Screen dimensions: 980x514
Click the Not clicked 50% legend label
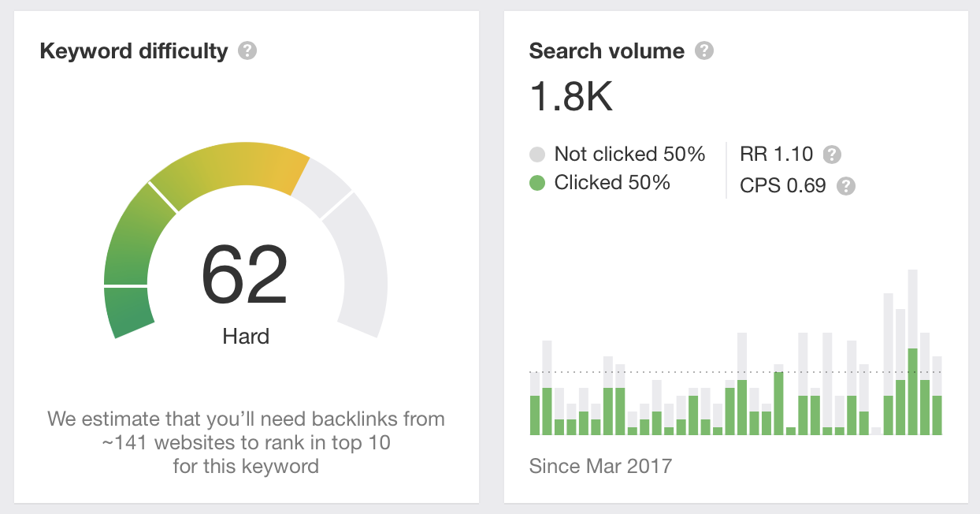click(x=629, y=154)
